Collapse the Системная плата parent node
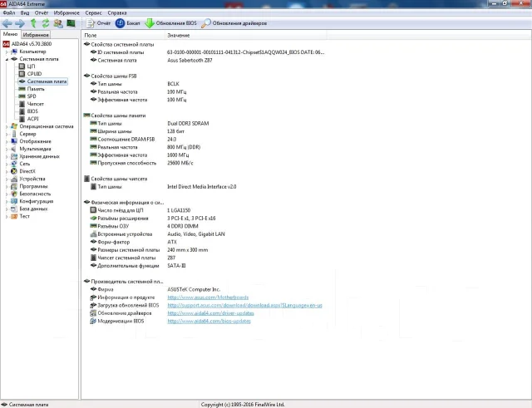532x408 pixels. 7,59
